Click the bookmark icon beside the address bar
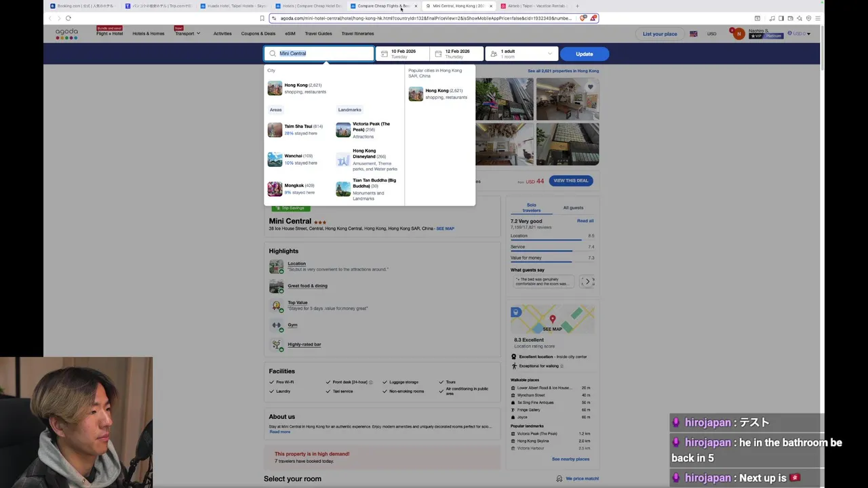The height and width of the screenshot is (488, 868). coord(262,18)
